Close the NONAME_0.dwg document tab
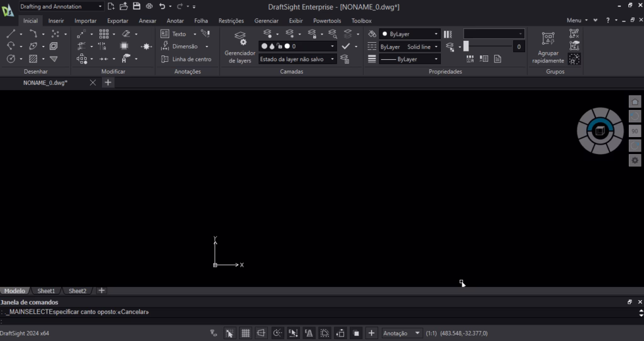The width and height of the screenshot is (644, 341). point(93,82)
